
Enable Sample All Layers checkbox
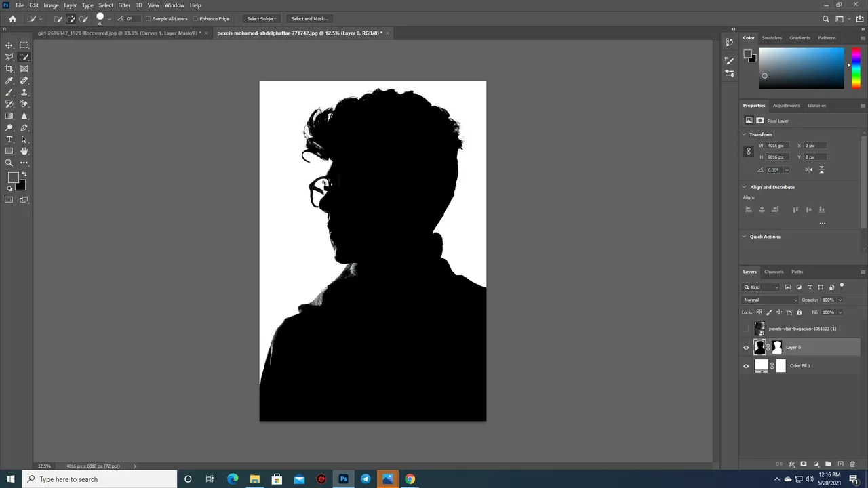149,19
